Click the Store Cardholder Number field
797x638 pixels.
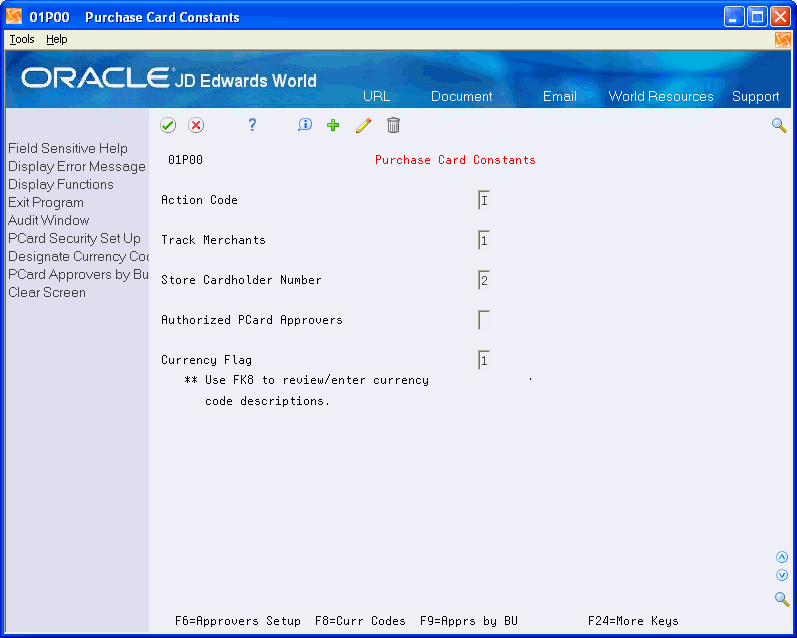click(x=484, y=280)
